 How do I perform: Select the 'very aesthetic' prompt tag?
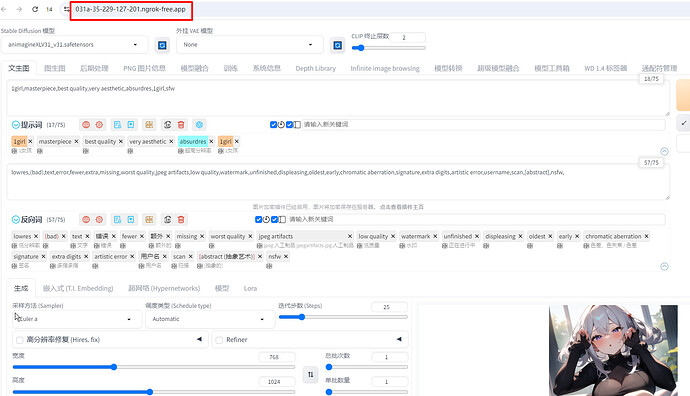click(x=148, y=141)
